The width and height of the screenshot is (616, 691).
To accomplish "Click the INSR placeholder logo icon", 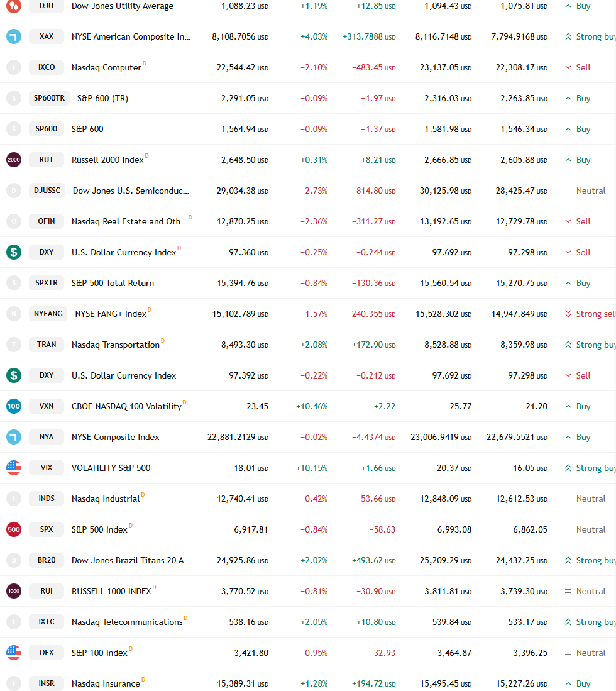I will pyautogui.click(x=14, y=683).
